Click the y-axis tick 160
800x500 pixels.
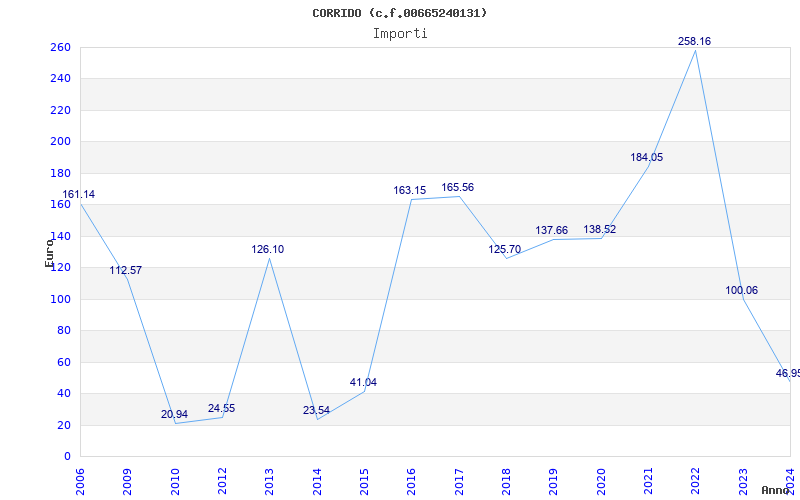(x=60, y=205)
